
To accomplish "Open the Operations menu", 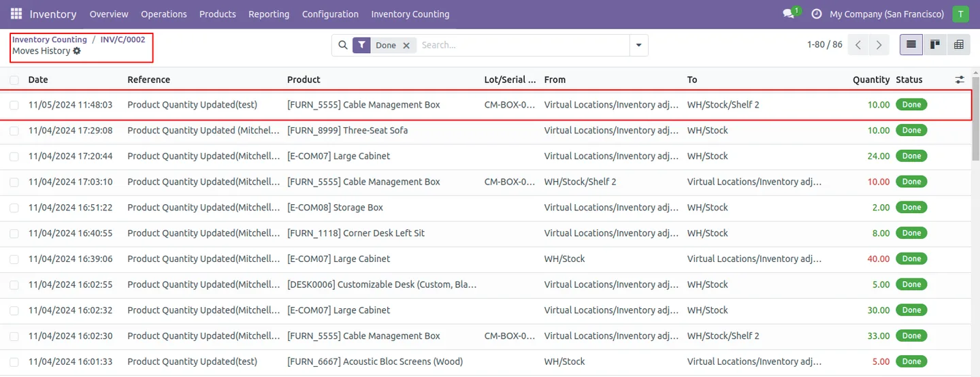I will (164, 14).
